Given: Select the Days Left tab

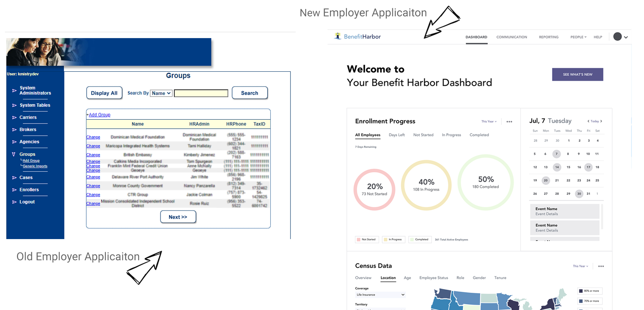Looking at the screenshot, I should click(397, 135).
